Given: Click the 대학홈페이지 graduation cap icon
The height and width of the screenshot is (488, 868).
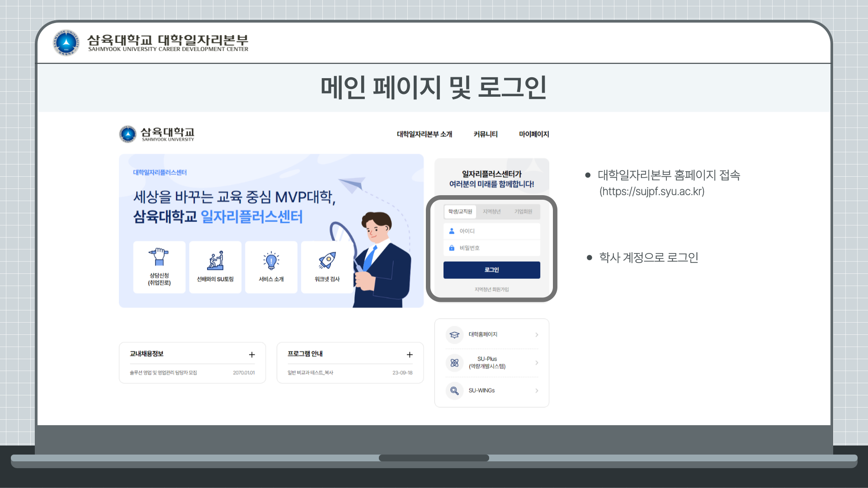Looking at the screenshot, I should 454,335.
